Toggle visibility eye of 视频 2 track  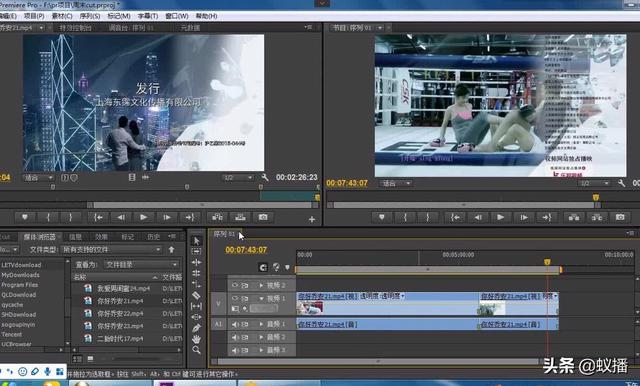click(x=235, y=285)
